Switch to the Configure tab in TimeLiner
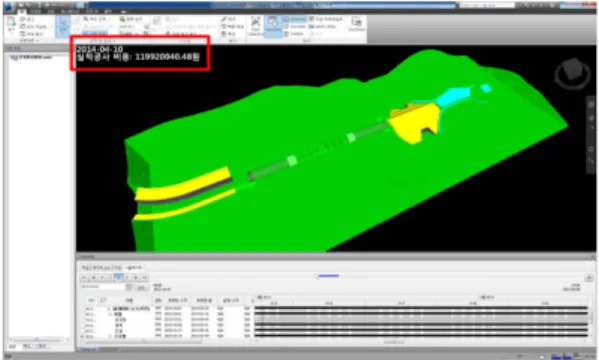This screenshot has height=360, width=599. point(118,268)
